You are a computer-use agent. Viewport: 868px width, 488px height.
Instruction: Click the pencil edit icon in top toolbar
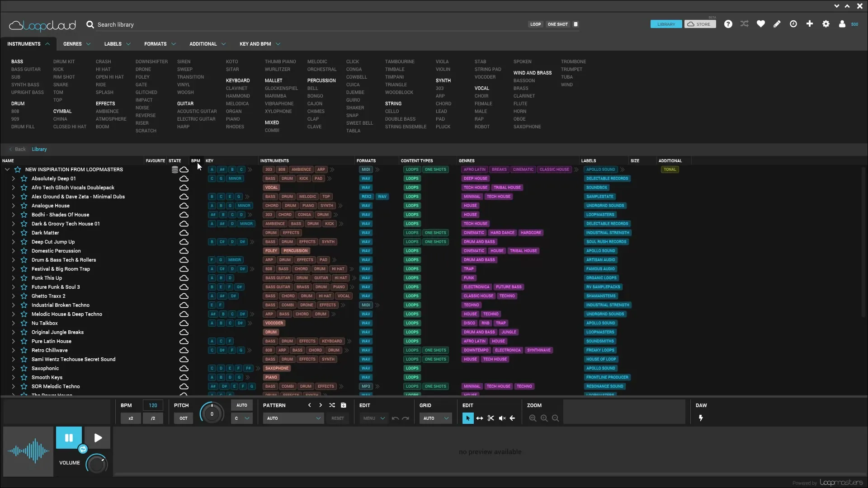tap(777, 24)
